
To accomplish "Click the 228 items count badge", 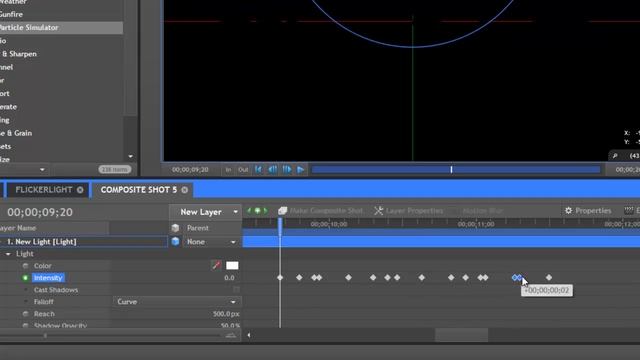I will tap(115, 169).
